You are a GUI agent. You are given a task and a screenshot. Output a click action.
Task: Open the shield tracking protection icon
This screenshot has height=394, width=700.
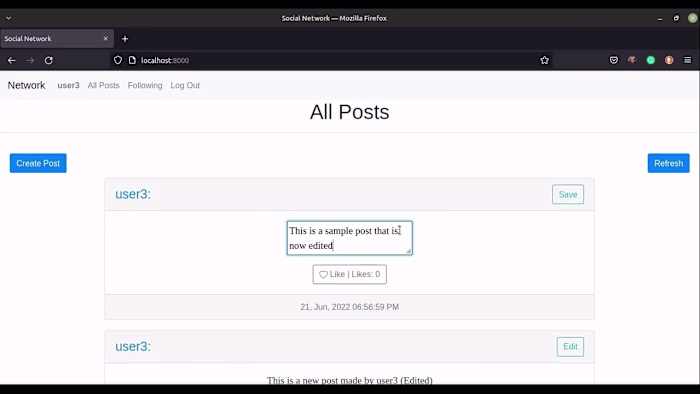(x=118, y=60)
